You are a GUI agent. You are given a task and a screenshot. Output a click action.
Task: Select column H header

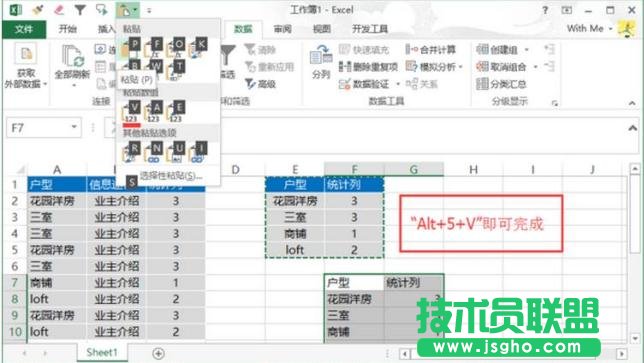pos(473,169)
